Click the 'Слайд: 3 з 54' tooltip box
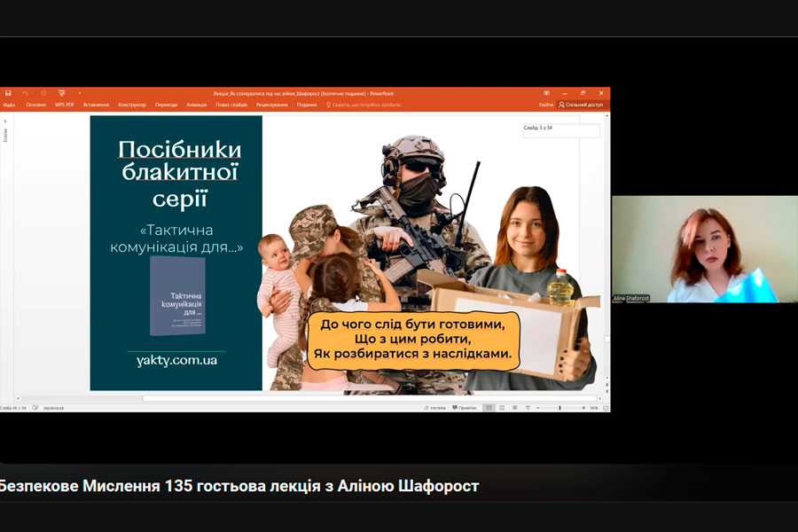798x532 pixels. tap(561, 130)
